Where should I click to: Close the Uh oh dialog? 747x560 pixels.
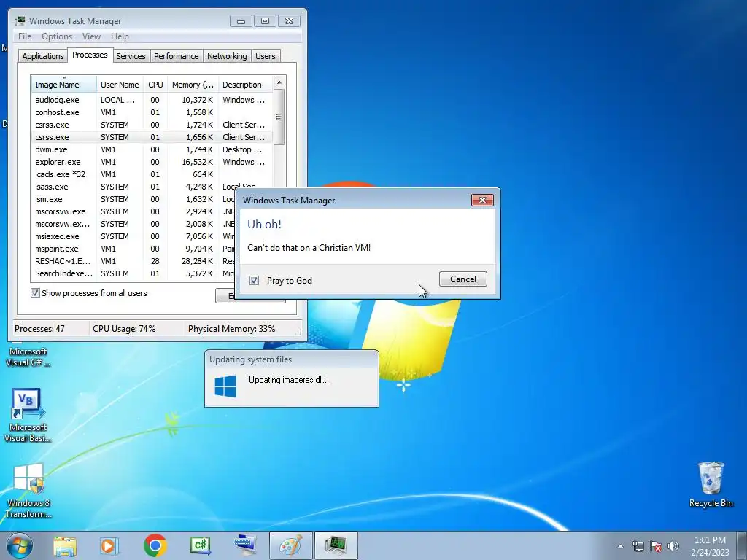coord(482,200)
